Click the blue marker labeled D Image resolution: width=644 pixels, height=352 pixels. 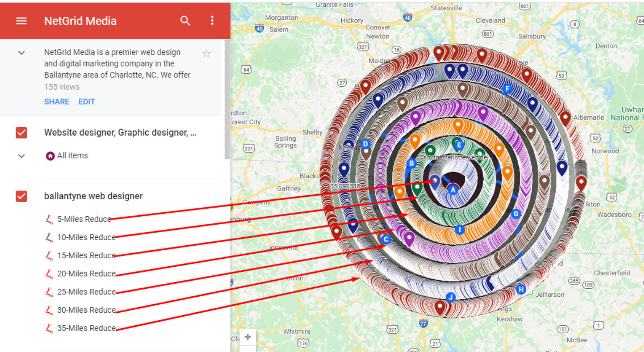(x=366, y=144)
